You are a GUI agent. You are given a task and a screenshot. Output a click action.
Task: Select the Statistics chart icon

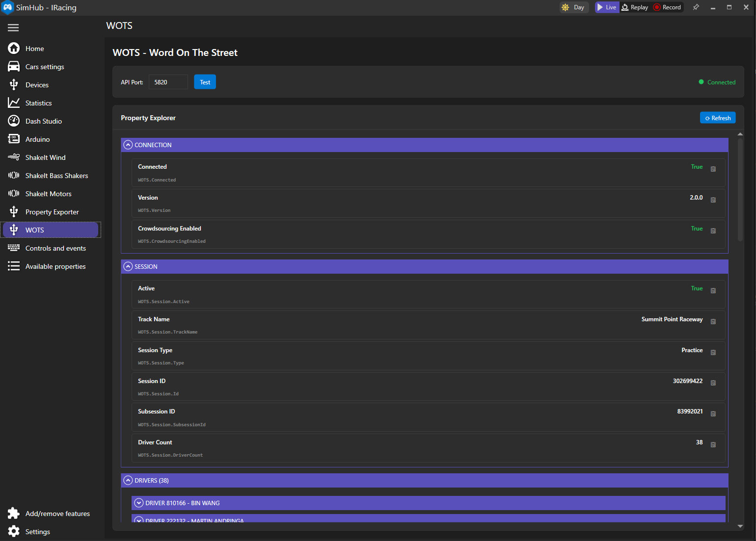14,103
